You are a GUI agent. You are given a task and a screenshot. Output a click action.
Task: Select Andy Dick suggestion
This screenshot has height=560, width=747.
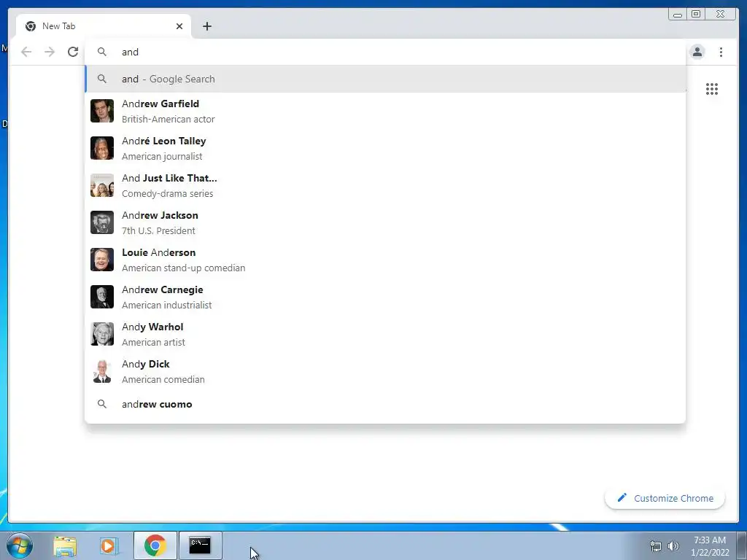pyautogui.click(x=385, y=371)
